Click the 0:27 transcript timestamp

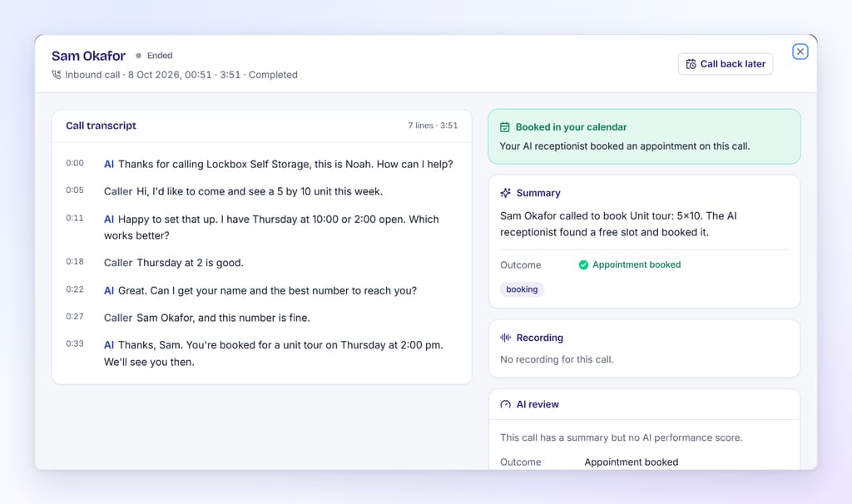click(75, 316)
